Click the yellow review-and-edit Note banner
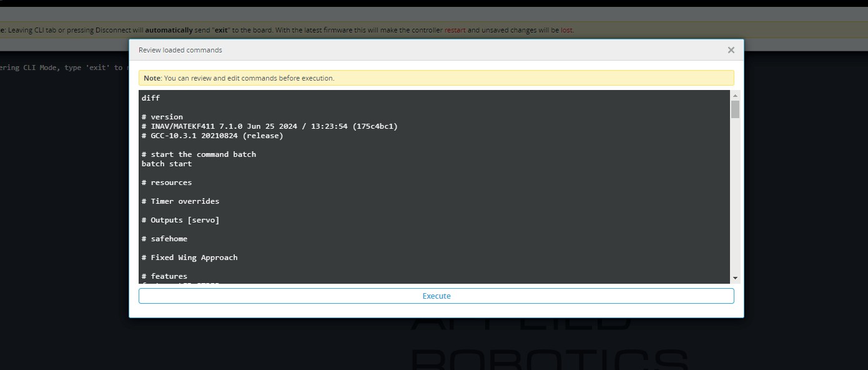Viewport: 868px width, 370px height. [436, 78]
